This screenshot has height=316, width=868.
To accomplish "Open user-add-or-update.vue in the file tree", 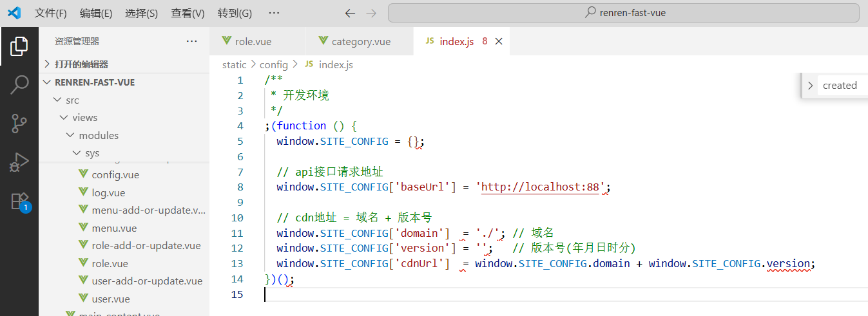I will pyautogui.click(x=147, y=281).
